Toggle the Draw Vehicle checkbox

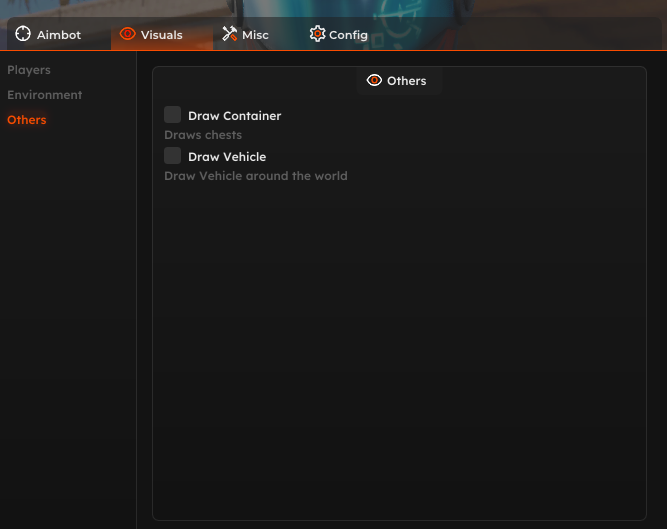click(x=173, y=156)
